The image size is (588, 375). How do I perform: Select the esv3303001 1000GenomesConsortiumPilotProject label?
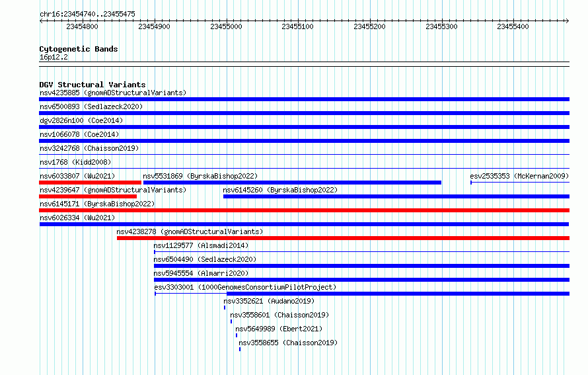(245, 287)
